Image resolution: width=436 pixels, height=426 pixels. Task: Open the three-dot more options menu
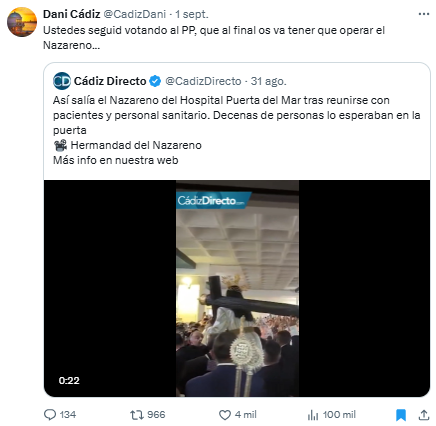point(424,14)
